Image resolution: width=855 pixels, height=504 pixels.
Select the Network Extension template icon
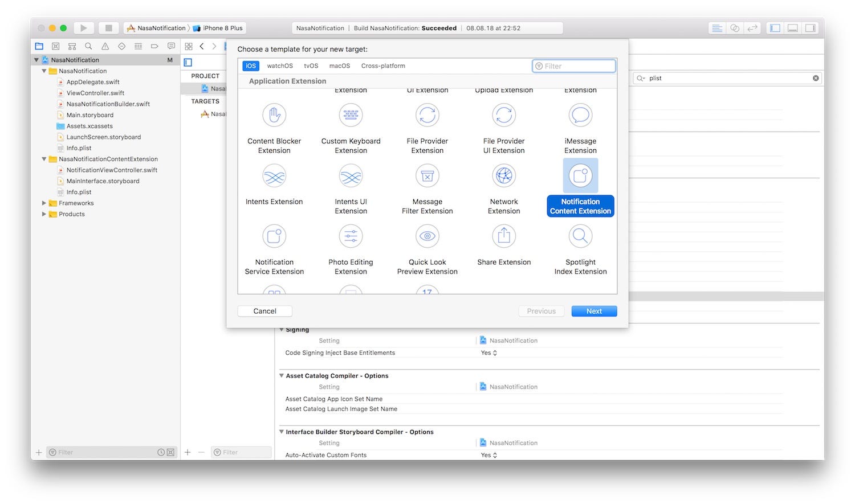504,176
